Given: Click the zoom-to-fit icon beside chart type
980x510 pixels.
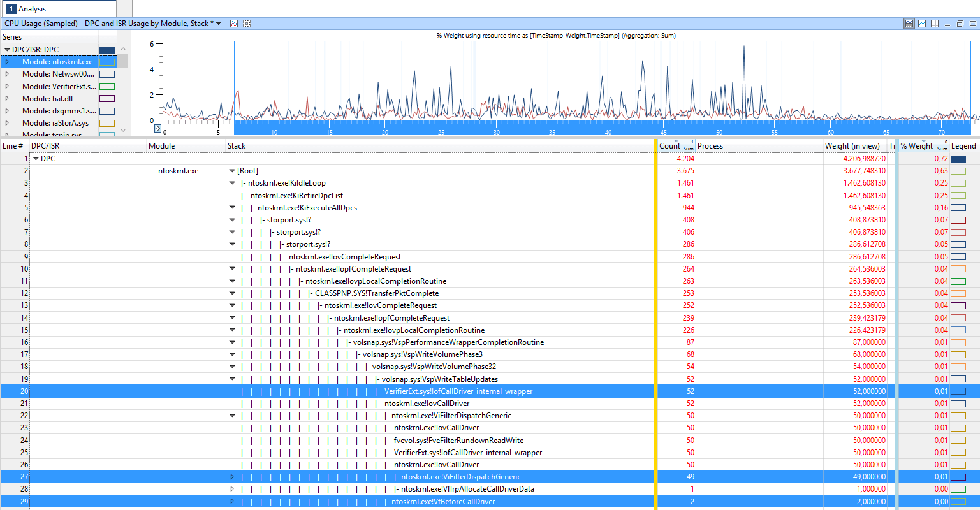Looking at the screenshot, I should (247, 24).
